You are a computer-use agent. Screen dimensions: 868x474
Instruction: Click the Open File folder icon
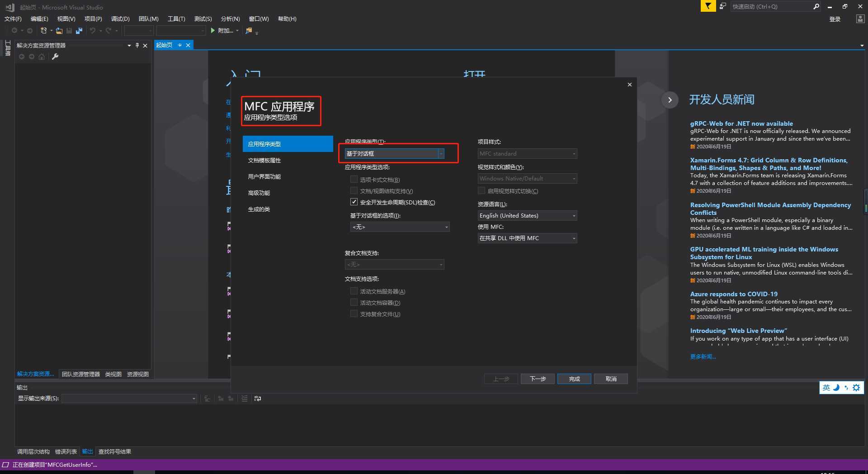click(x=59, y=31)
